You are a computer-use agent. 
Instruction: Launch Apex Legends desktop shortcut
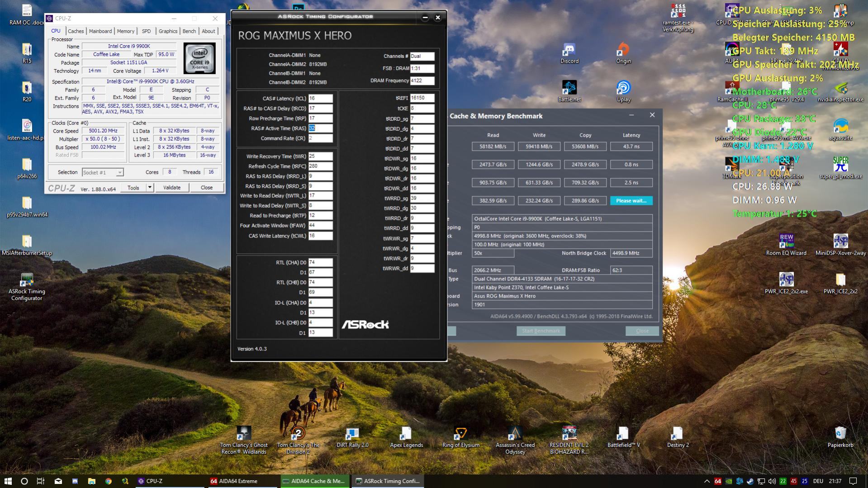click(406, 438)
